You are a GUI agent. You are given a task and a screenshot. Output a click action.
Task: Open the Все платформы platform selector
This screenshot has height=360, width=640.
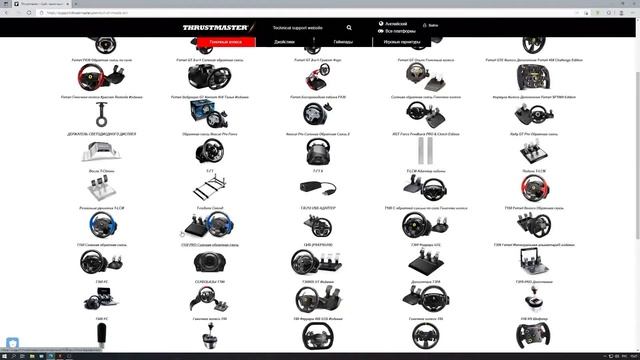[397, 31]
